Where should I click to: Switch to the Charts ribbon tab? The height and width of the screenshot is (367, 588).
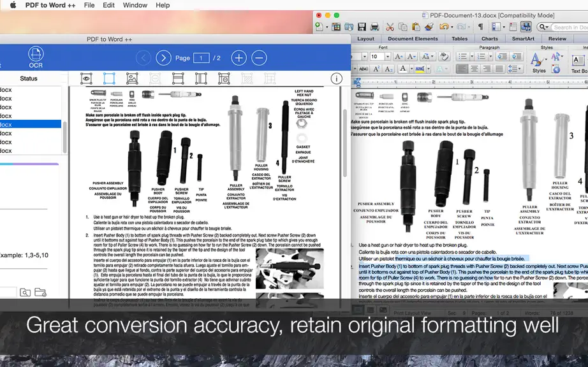[x=490, y=39]
